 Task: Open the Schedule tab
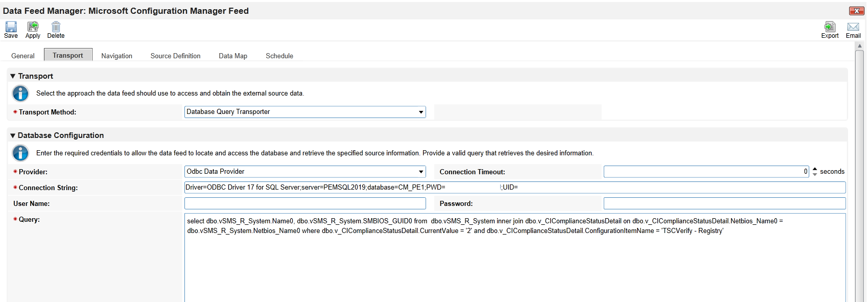[x=279, y=56]
